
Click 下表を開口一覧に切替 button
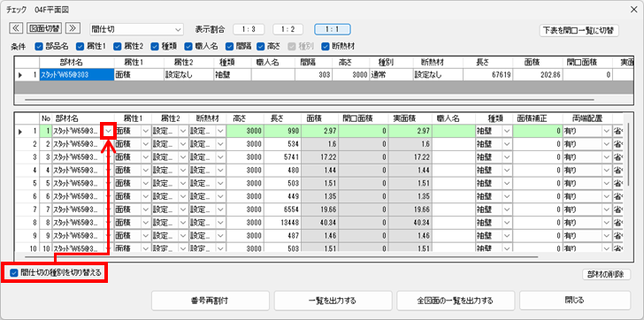coord(579,30)
